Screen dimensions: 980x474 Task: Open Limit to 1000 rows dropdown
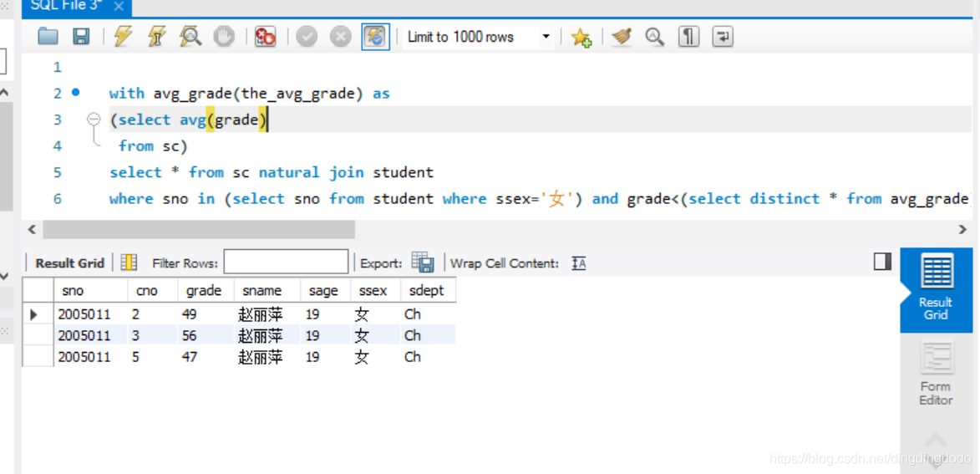(x=478, y=37)
